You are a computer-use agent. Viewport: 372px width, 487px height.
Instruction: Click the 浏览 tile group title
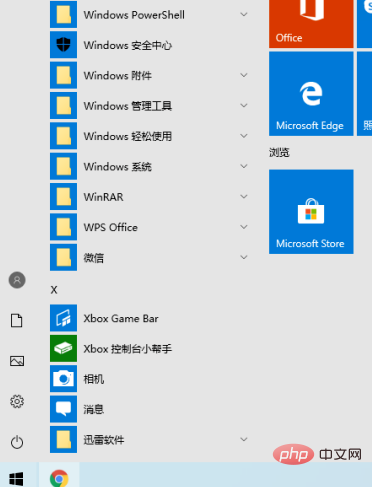click(x=279, y=153)
